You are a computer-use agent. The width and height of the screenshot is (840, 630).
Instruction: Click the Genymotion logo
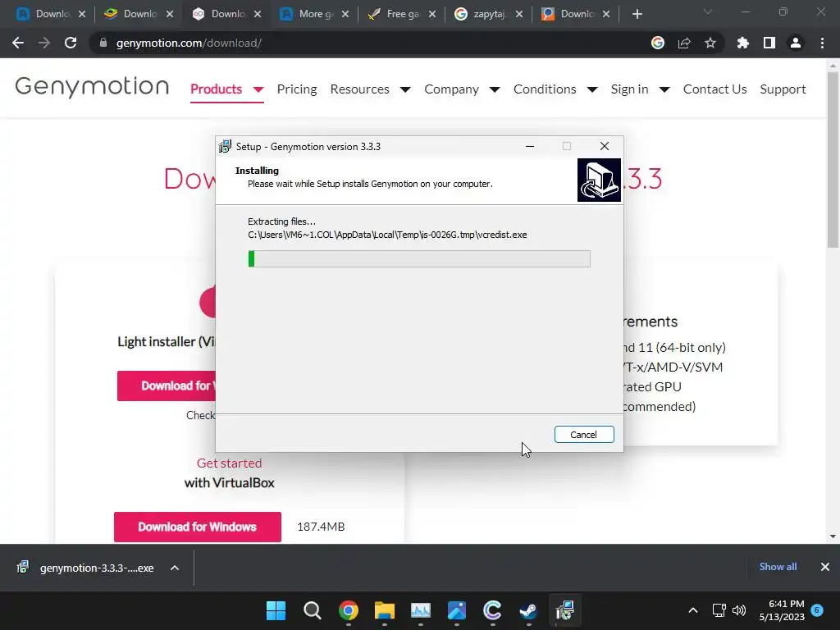pyautogui.click(x=92, y=87)
